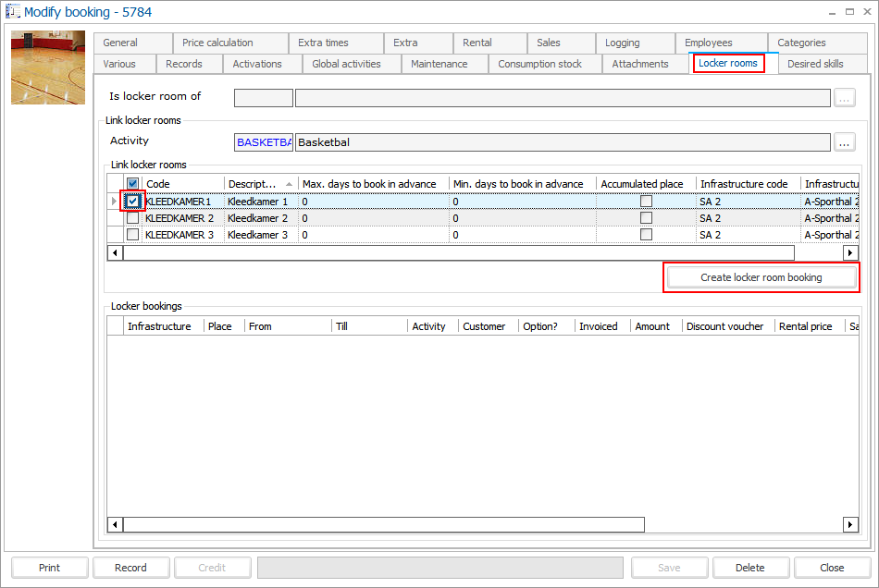This screenshot has width=879, height=588.
Task: Click right arrow of link locker rooms scrollbar
Action: (850, 253)
